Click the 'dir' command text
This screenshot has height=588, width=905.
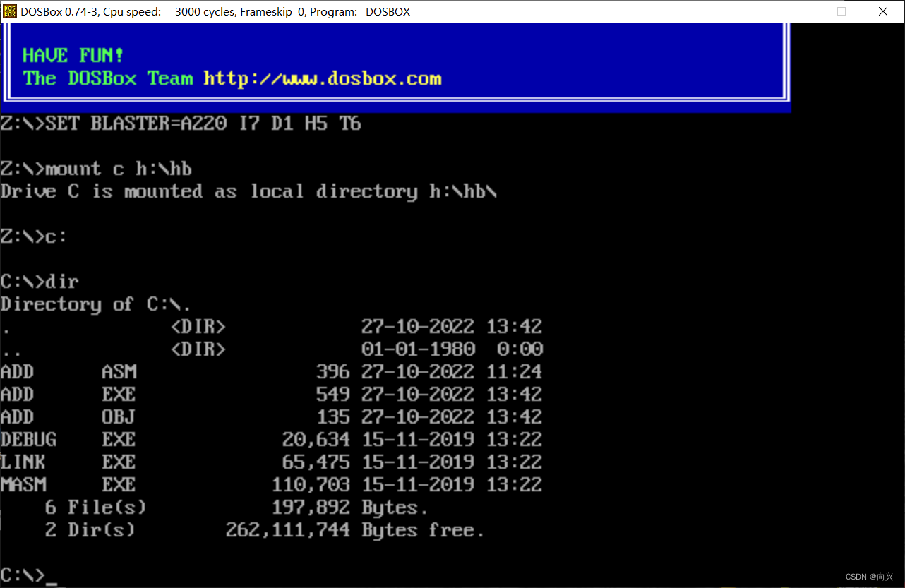[x=62, y=282]
